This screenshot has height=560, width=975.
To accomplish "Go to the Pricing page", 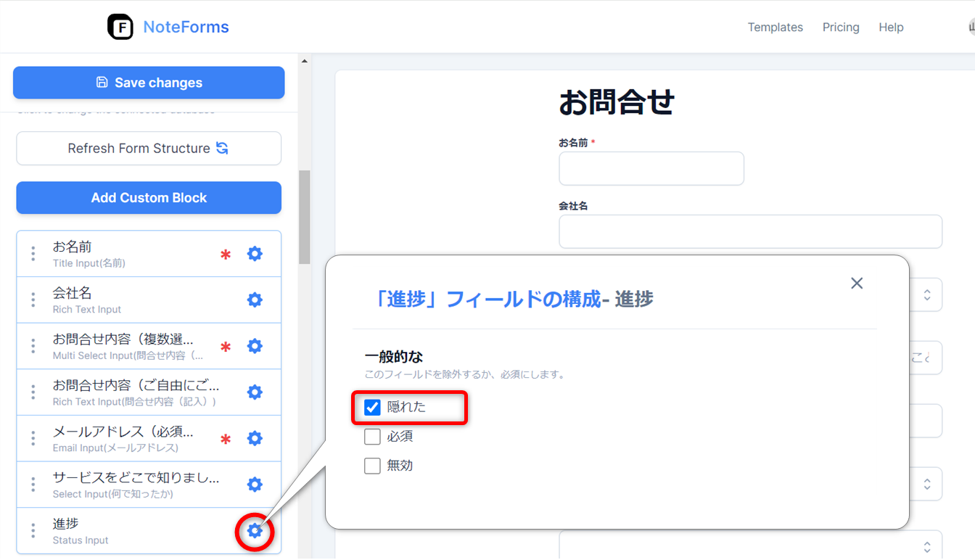I will 841,28.
